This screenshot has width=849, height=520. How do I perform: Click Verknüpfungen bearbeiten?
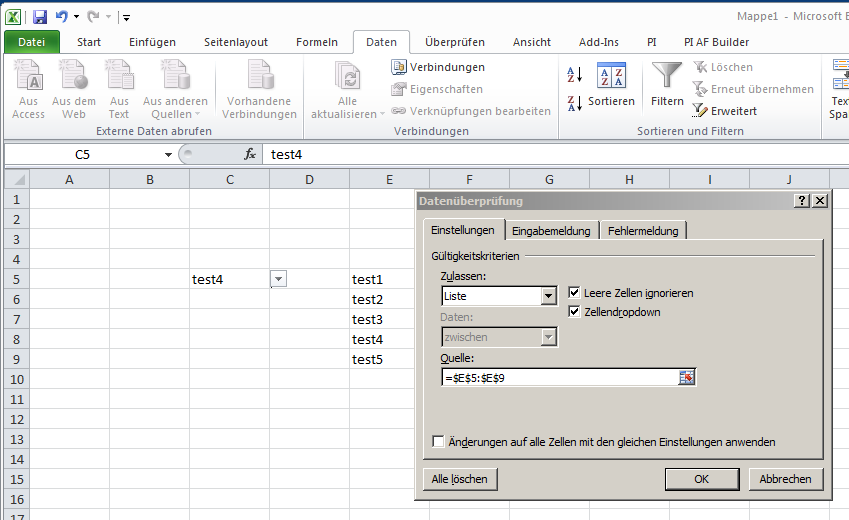[x=471, y=110]
